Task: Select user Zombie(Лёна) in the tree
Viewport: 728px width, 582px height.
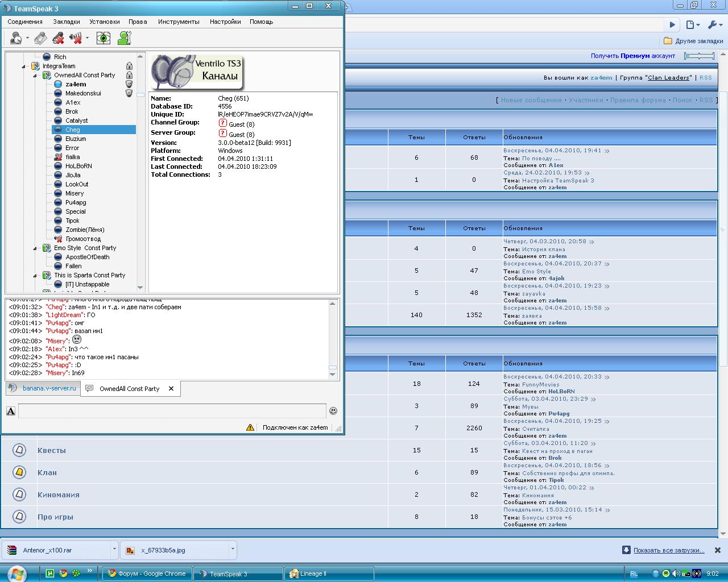Action: 85,230
